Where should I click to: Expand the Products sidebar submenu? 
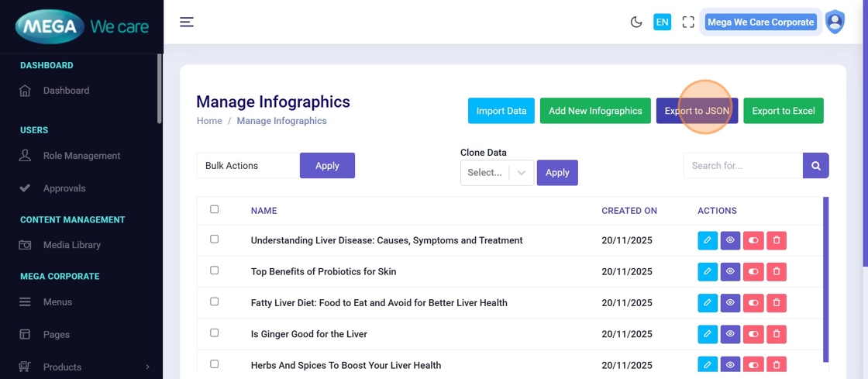[147, 367]
